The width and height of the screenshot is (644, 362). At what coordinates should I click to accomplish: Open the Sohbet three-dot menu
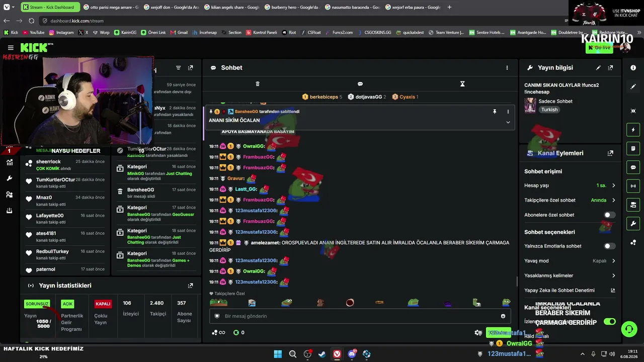tap(507, 68)
